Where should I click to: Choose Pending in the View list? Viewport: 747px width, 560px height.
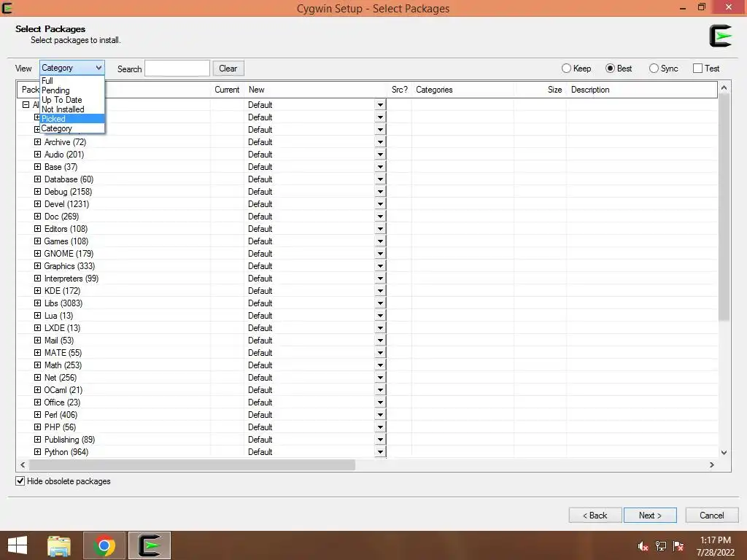[x=72, y=90]
